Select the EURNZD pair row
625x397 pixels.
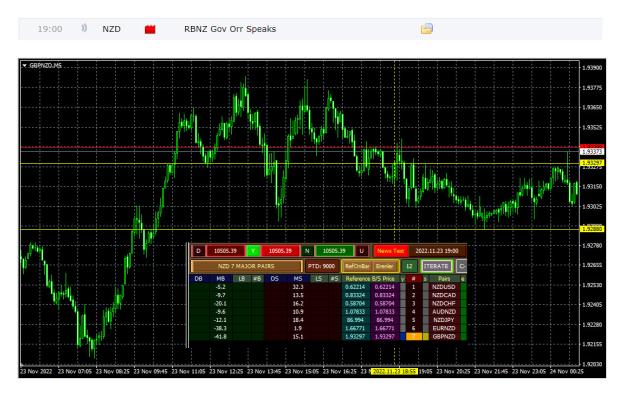tap(444, 328)
